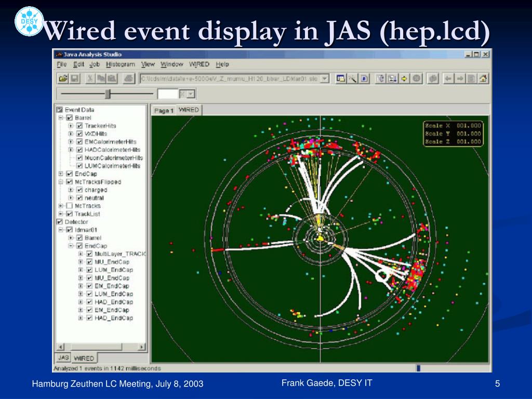Expand the Barrel node under ldmar01
532x399 pixels.
(71, 238)
